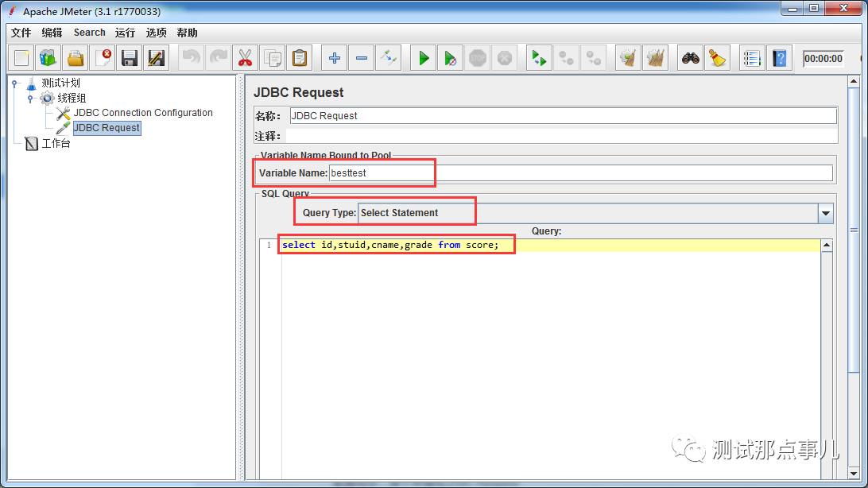Click the Paste clipboard icon
868x488 pixels.
pos(300,57)
